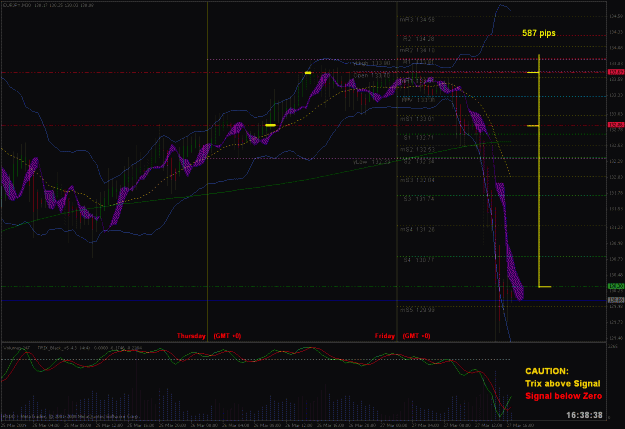The image size is (625, 429).
Task: Click the yellow "CAUTION:" heading
Action: (547, 371)
